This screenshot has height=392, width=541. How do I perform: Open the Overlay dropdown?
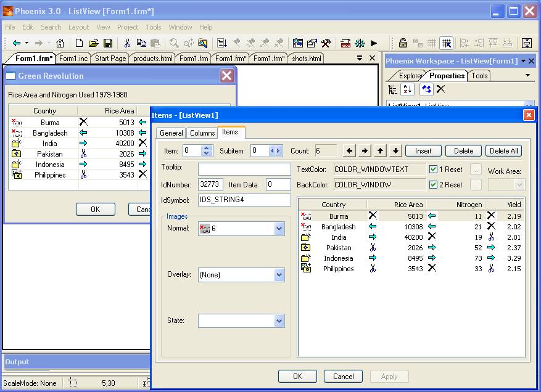pos(279,275)
